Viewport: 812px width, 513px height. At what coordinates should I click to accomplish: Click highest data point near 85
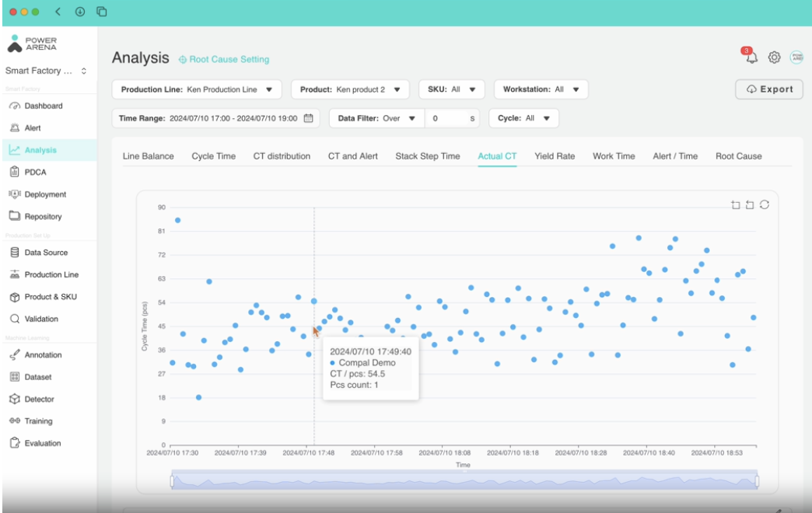177,221
